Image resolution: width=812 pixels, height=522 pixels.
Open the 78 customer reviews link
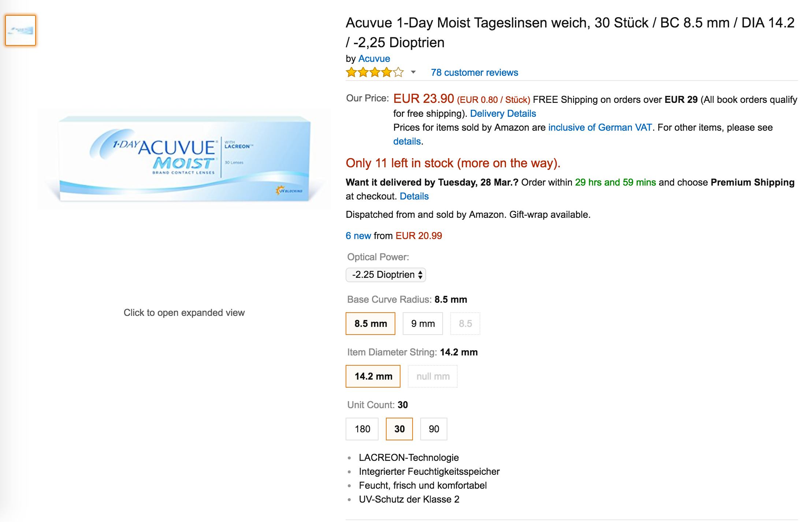pyautogui.click(x=474, y=72)
